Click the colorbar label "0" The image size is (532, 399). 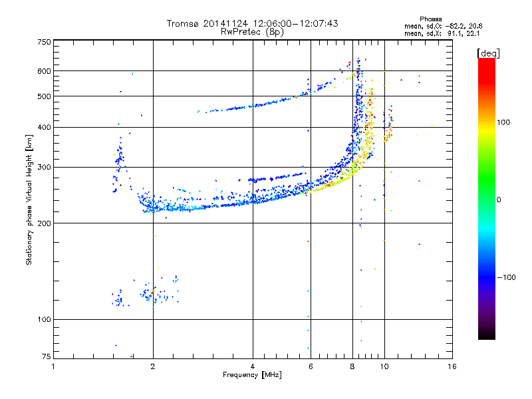click(498, 200)
